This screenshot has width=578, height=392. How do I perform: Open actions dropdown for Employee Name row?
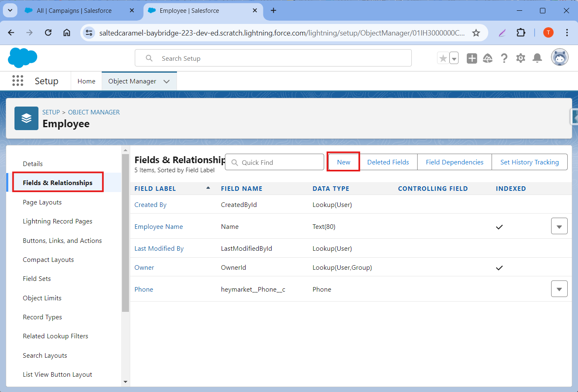[x=559, y=226]
